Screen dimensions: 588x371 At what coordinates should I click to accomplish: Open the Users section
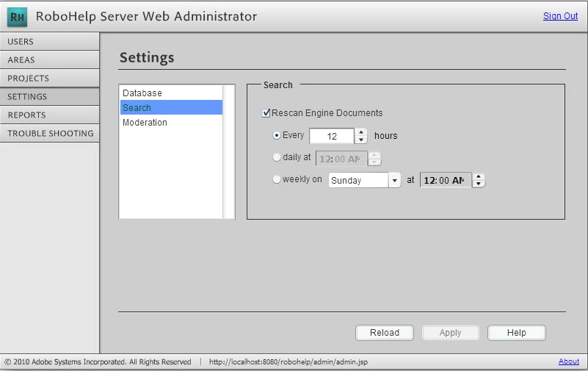click(49, 41)
